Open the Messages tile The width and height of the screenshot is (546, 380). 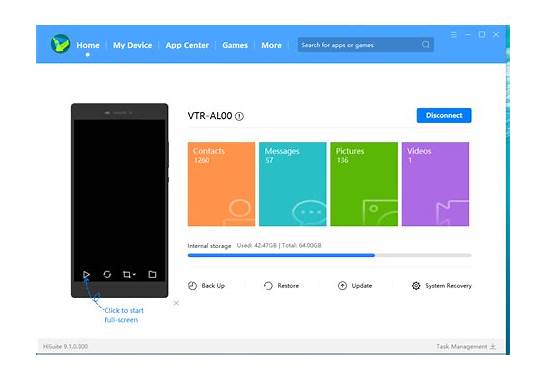[x=292, y=184]
